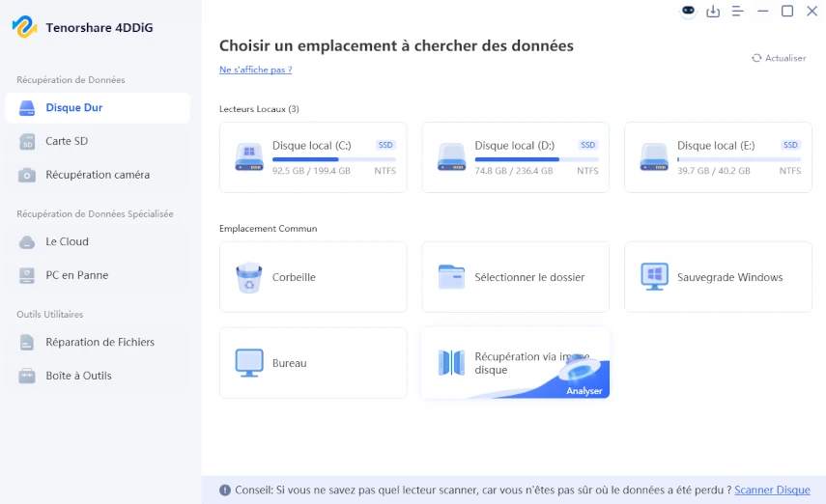Click the "Ne s'affiche pas ?" link

(x=255, y=70)
